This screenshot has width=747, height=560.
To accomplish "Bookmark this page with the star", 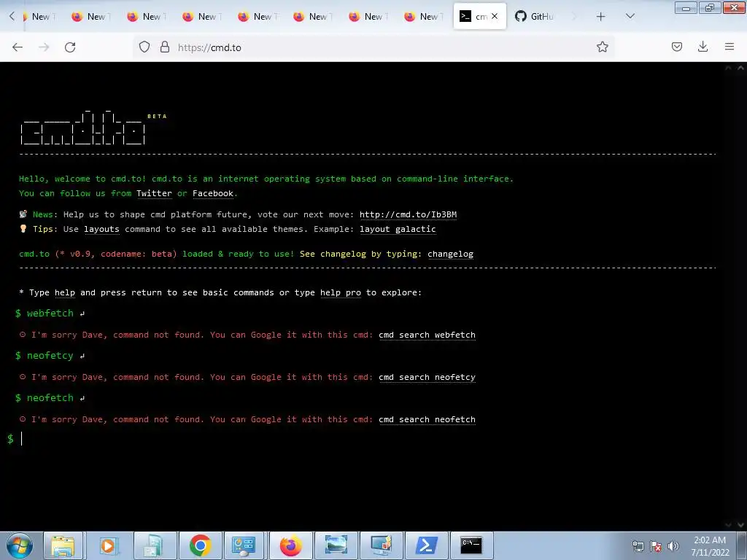I will 602,47.
